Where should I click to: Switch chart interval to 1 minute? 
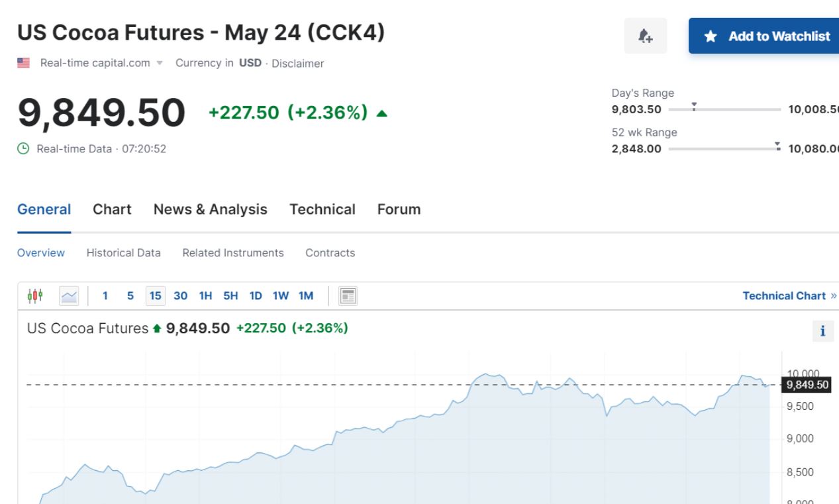pos(105,296)
